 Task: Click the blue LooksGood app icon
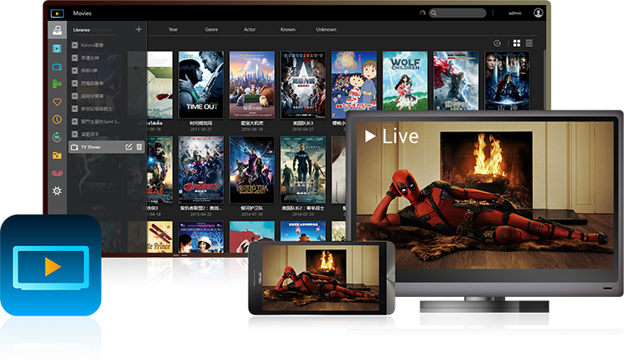(x=51, y=266)
